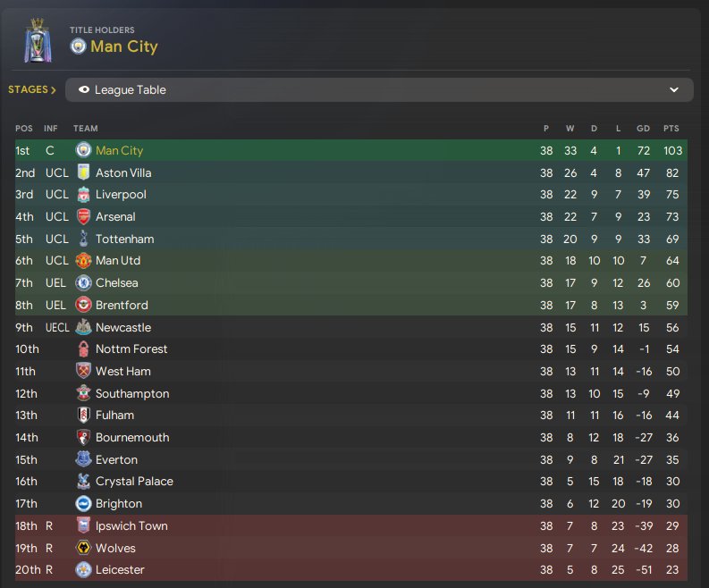Click the Wolves club badge

coord(83,548)
